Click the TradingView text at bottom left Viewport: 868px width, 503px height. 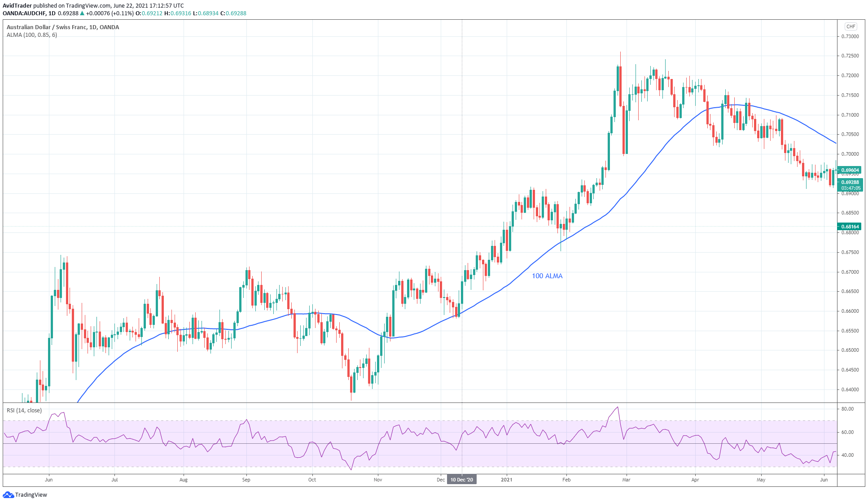tap(31, 494)
